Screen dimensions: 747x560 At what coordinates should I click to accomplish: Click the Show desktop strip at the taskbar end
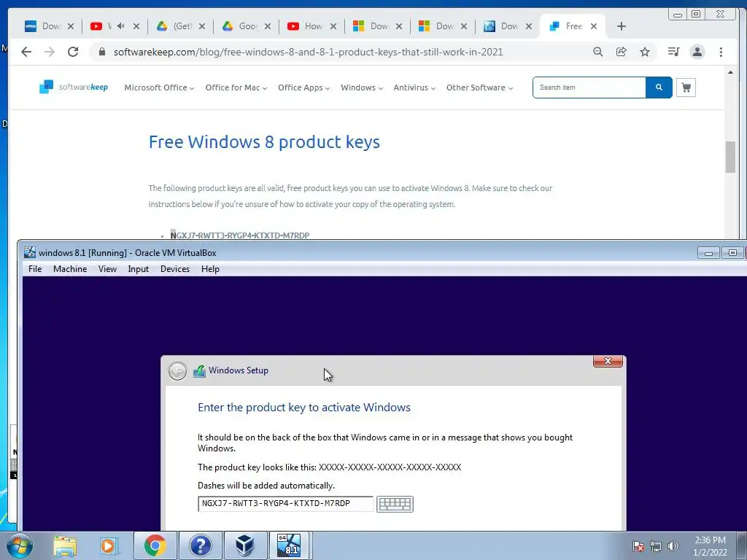pos(742,545)
